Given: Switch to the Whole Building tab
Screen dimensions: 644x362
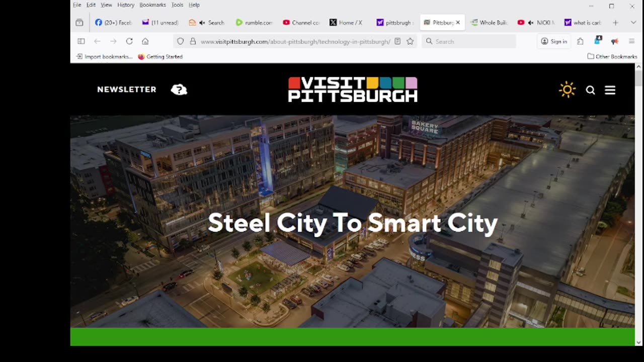Looking at the screenshot, I should 489,23.
